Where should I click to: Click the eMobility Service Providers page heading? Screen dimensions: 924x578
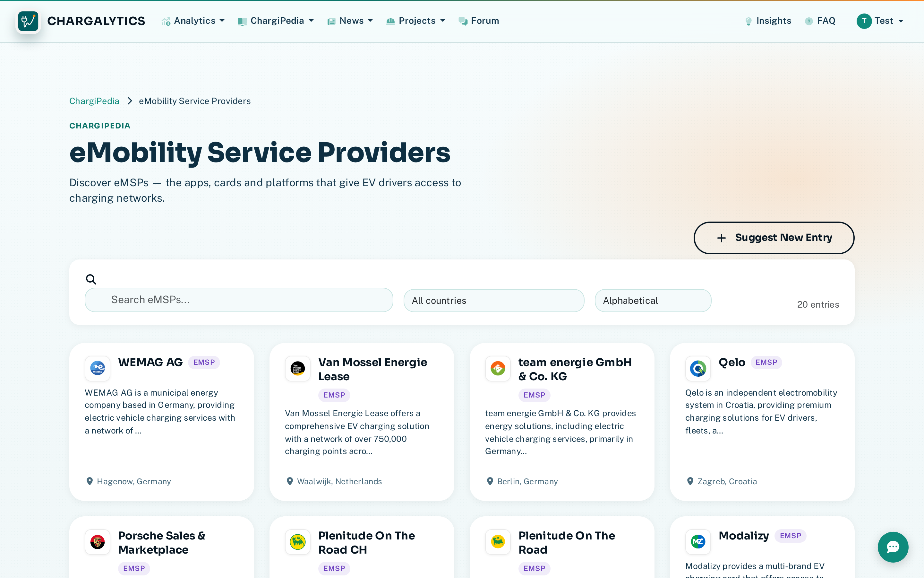[260, 153]
